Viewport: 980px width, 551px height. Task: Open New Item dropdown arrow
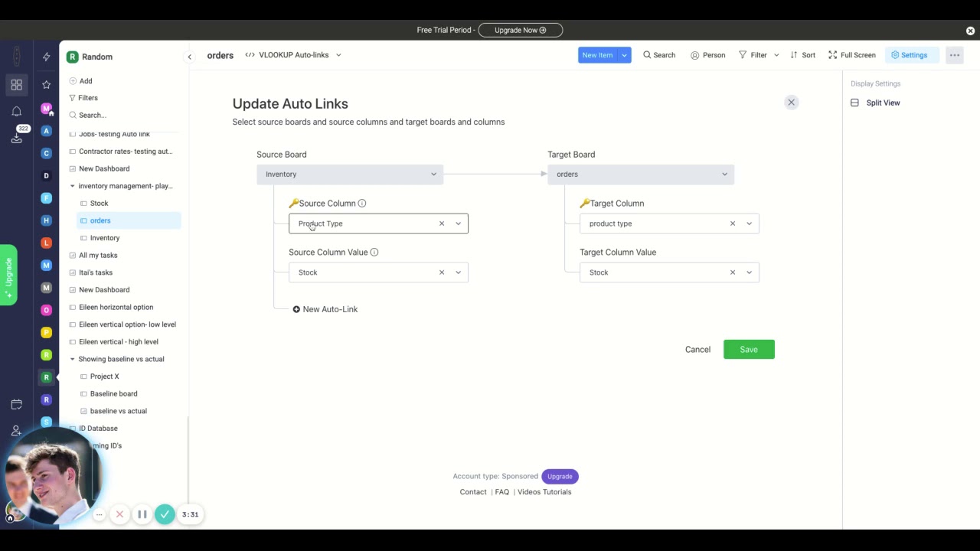click(x=625, y=55)
